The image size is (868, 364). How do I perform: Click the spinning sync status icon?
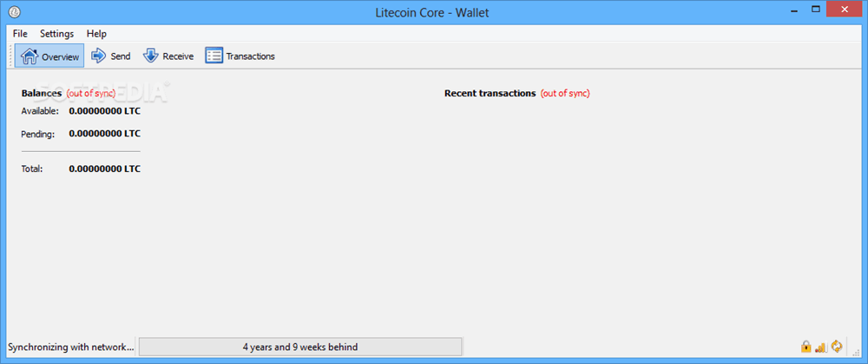pos(837,347)
